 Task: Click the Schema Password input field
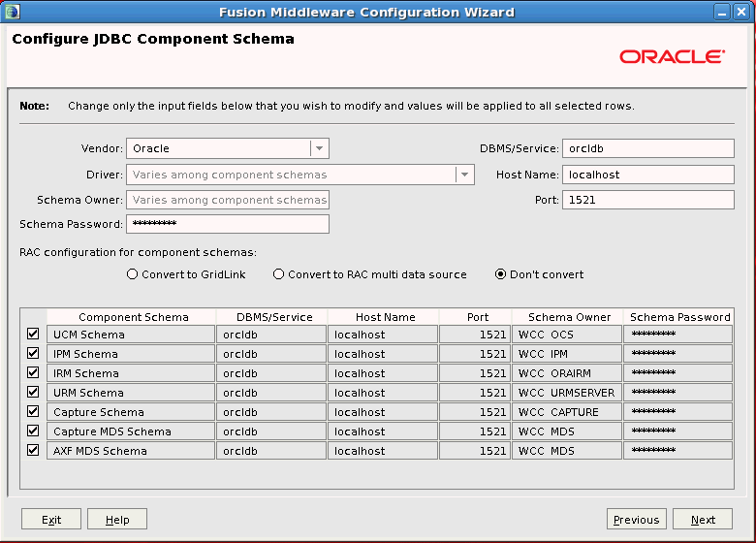[x=228, y=224]
